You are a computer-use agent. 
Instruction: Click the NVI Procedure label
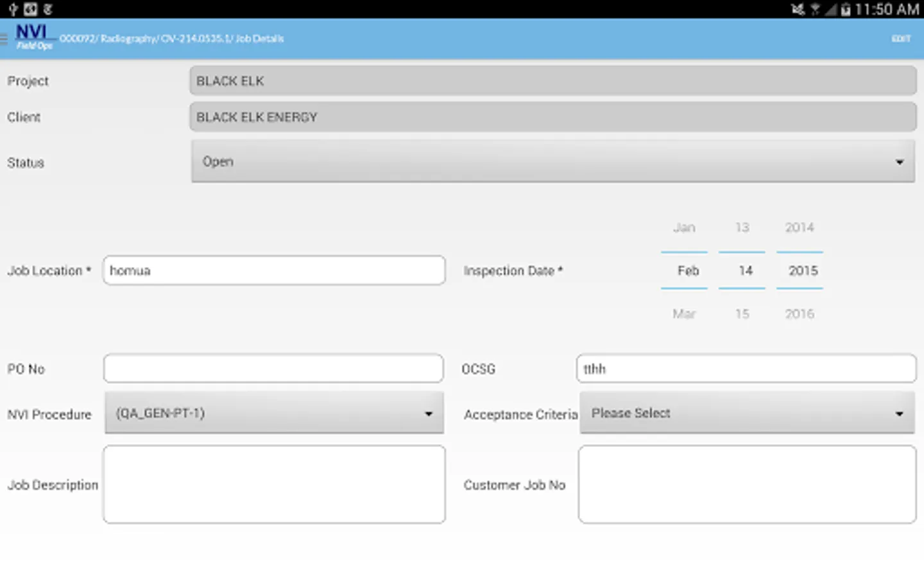point(49,415)
